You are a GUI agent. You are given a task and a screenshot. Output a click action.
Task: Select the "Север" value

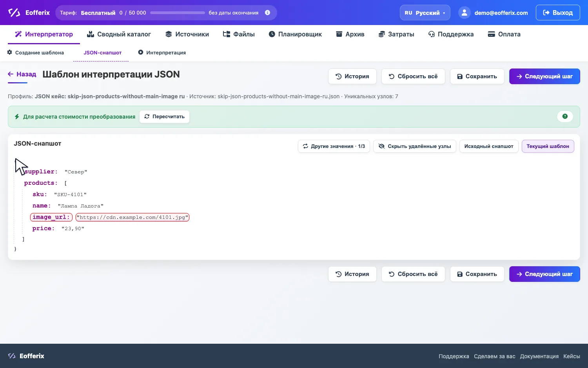click(76, 172)
